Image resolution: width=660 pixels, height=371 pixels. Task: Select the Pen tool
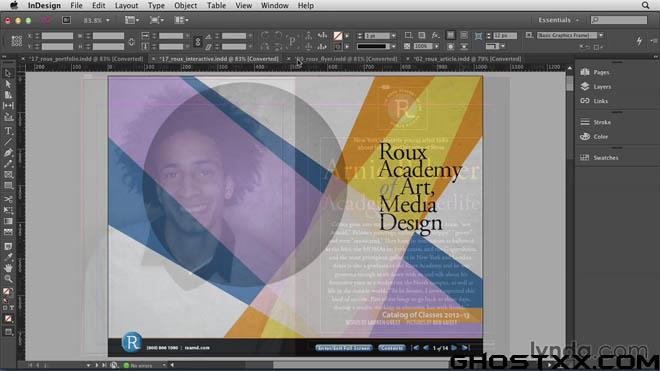click(8, 152)
